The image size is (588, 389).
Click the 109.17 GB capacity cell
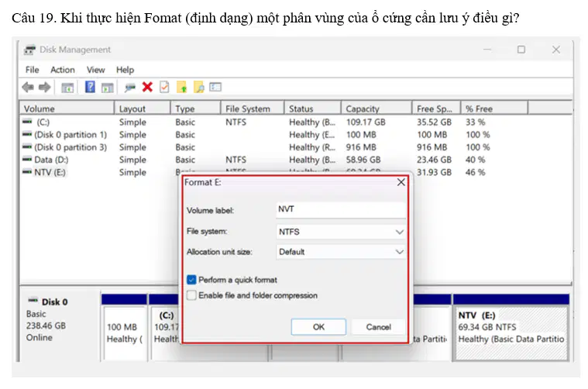coord(366,122)
